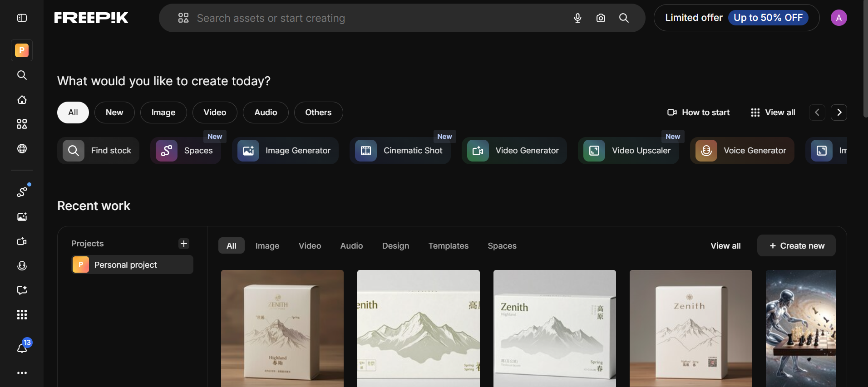Open the silver figure chess galaxy thumbnail
The image size is (868, 387).
tap(801, 328)
